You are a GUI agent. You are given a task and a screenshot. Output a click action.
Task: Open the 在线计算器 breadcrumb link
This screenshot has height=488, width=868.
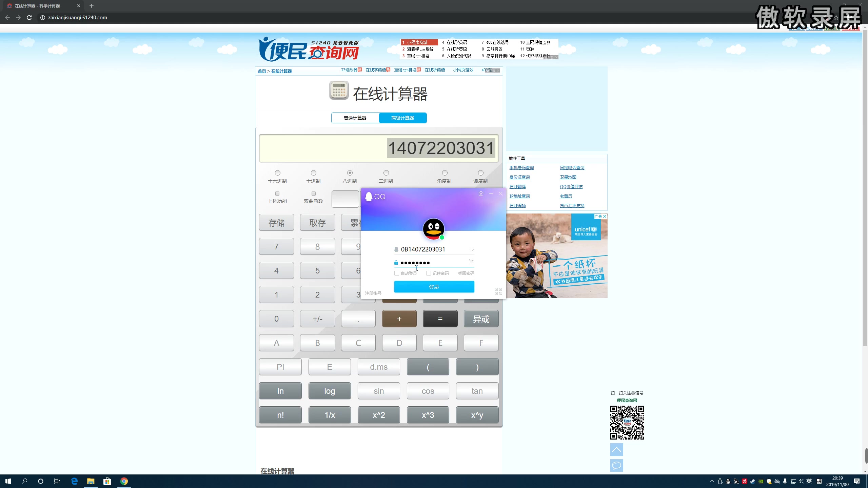(x=281, y=71)
